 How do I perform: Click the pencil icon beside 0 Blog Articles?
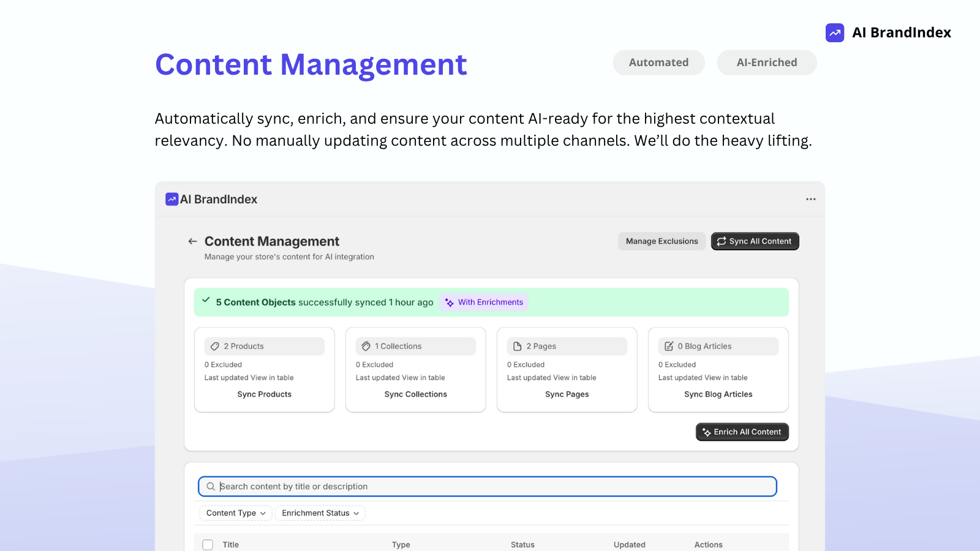(668, 346)
